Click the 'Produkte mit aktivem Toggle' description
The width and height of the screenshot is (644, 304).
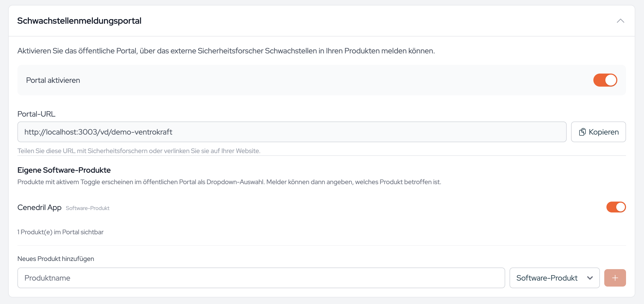[x=229, y=182]
